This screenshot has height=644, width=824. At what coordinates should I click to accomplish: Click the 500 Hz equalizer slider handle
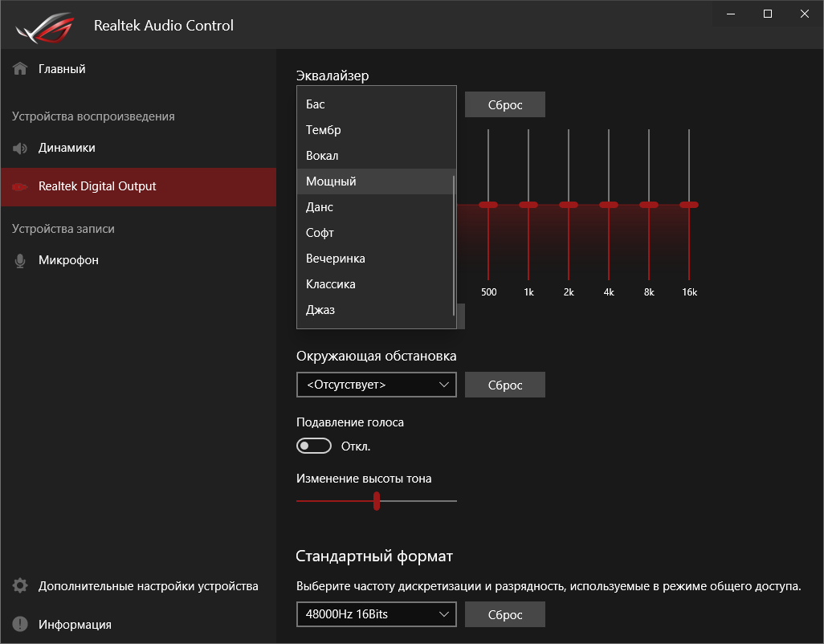click(x=488, y=205)
